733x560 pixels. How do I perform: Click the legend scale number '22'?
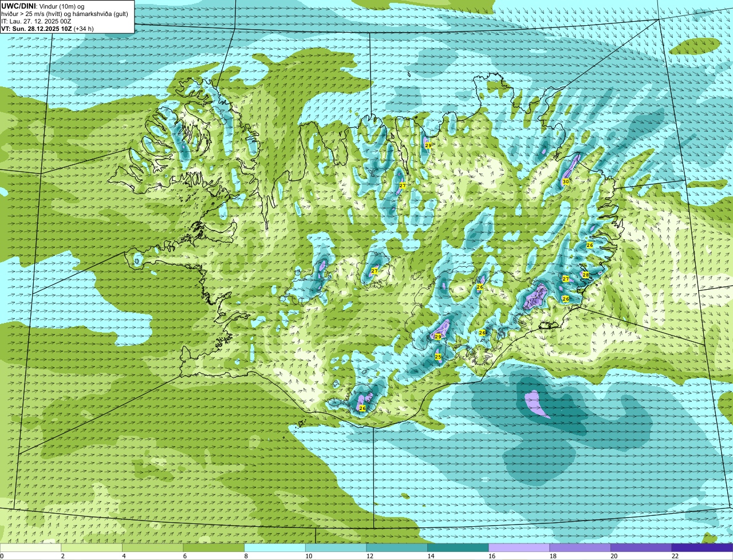click(x=675, y=556)
